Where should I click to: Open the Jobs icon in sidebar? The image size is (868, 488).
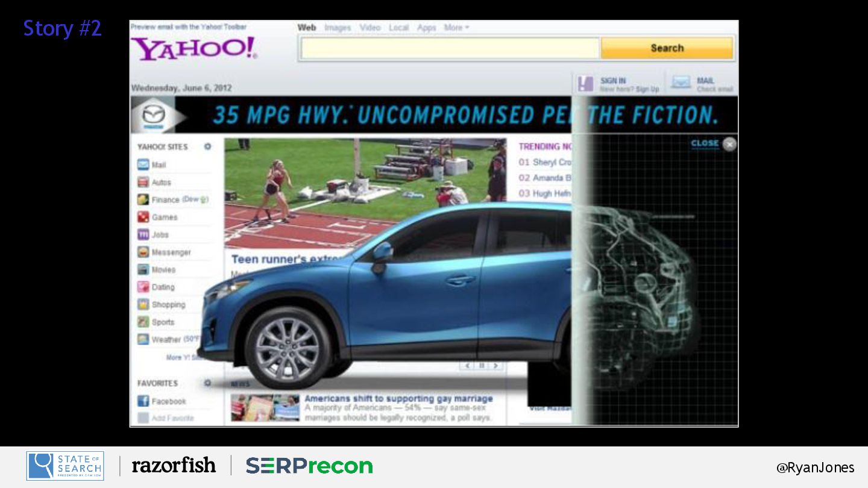click(143, 234)
